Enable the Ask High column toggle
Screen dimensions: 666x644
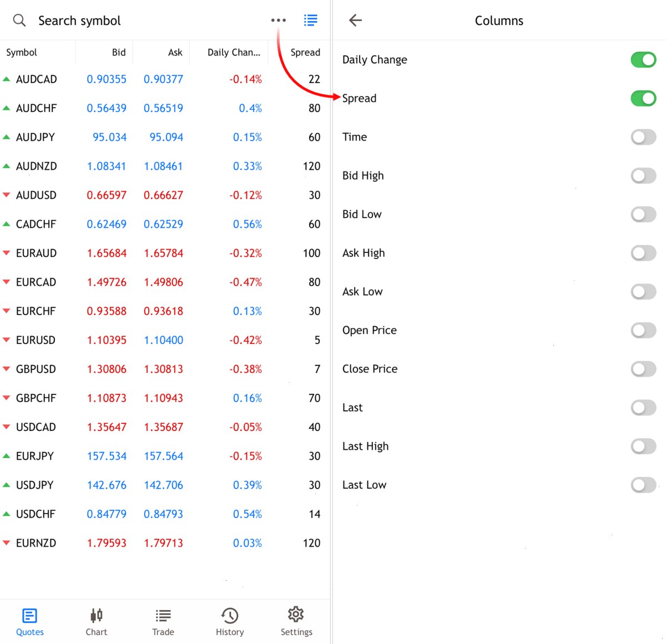click(x=643, y=253)
